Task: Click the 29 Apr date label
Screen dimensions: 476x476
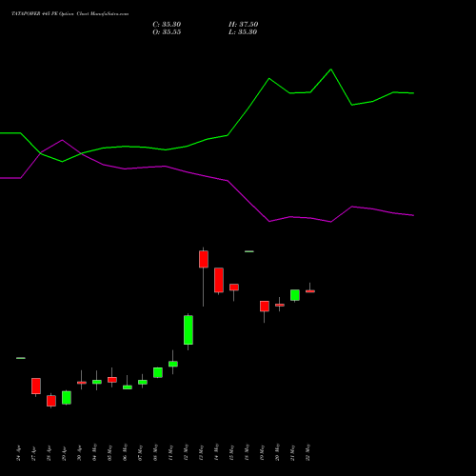Action: (64, 453)
